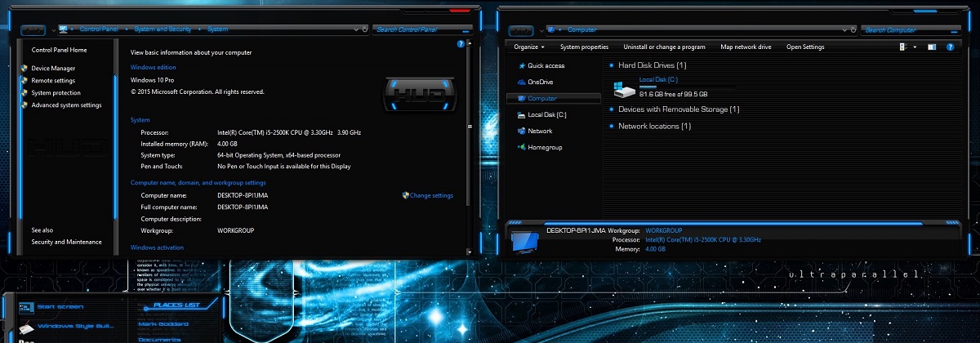The image size is (980, 343).
Task: Toggle the preview pane icon
Action: pyautogui.click(x=932, y=47)
